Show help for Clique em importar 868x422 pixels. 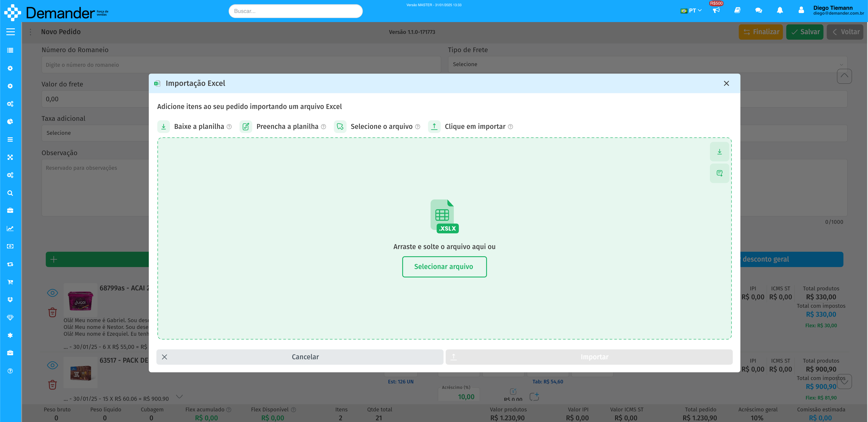coord(511,127)
